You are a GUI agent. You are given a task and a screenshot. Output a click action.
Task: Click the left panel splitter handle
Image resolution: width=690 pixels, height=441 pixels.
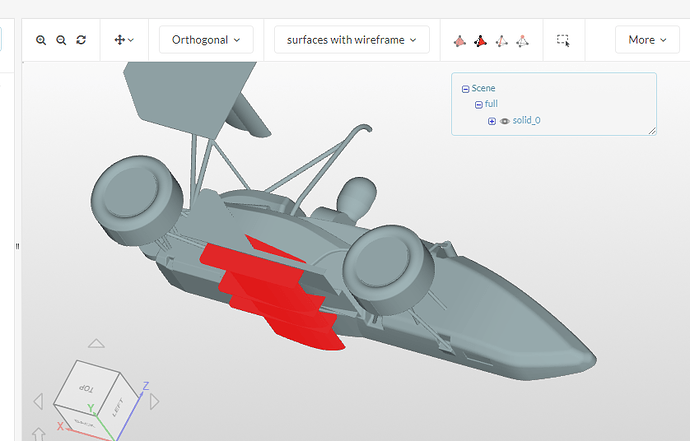(x=18, y=246)
